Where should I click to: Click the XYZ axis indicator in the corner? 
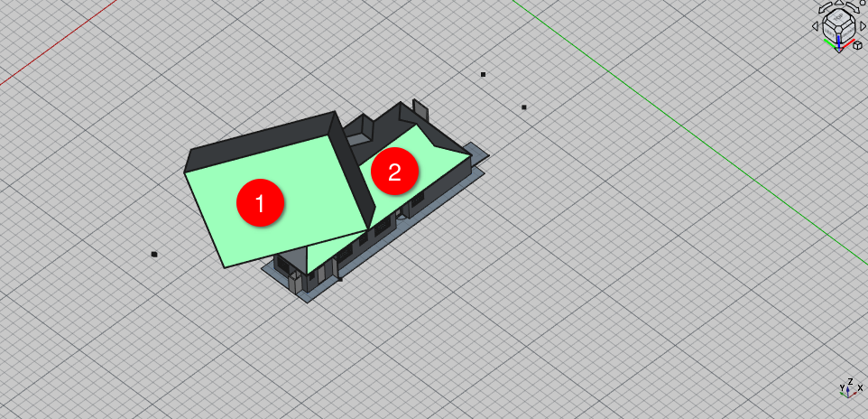click(x=846, y=387)
